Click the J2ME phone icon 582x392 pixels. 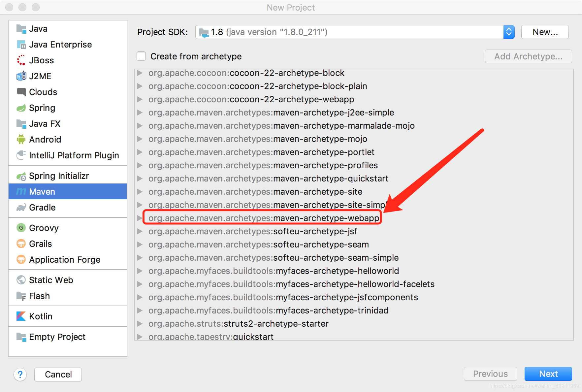pos(21,76)
